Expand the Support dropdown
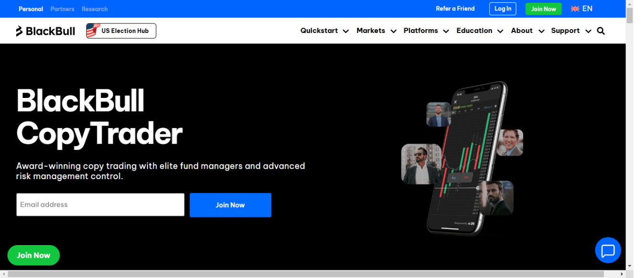The width and height of the screenshot is (644, 278). click(x=565, y=31)
